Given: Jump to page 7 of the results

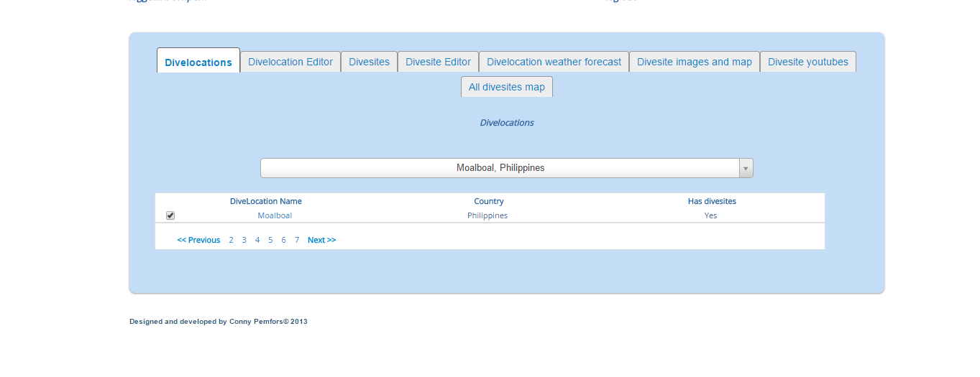Looking at the screenshot, I should coord(296,240).
